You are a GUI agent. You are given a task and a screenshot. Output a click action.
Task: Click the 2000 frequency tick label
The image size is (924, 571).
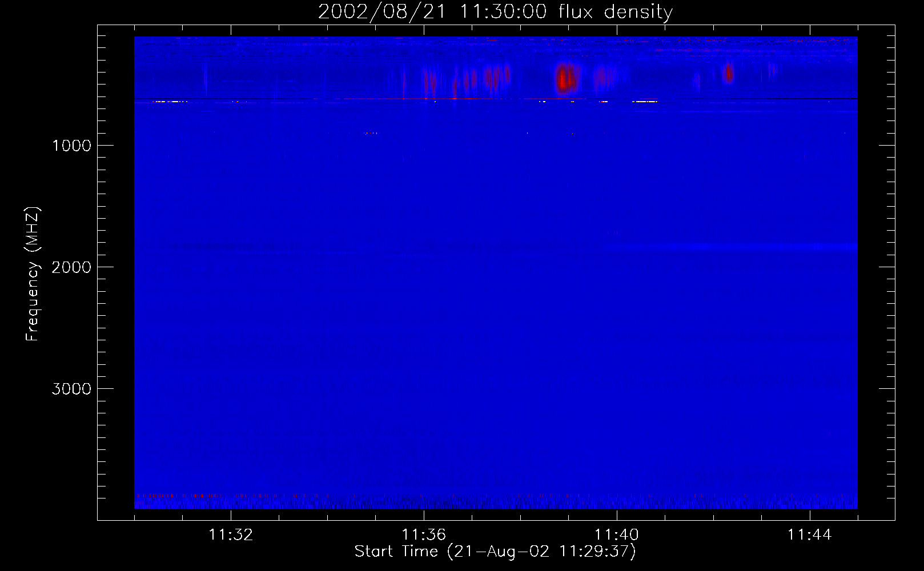71,267
